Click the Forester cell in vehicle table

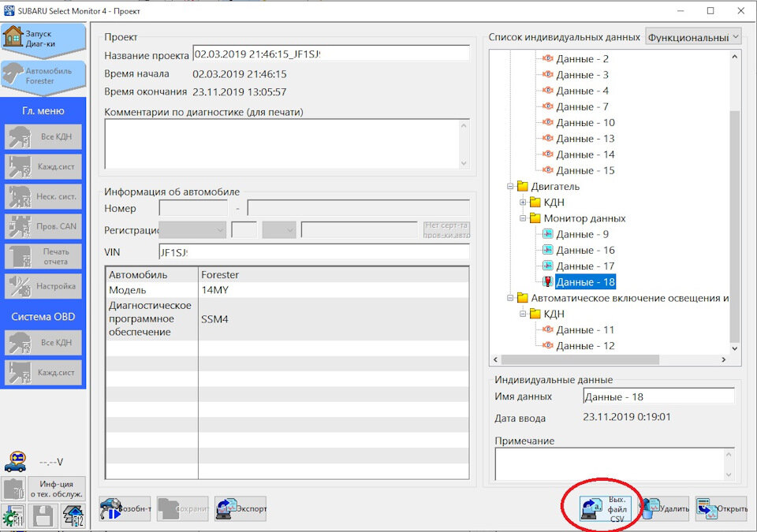(x=334, y=275)
